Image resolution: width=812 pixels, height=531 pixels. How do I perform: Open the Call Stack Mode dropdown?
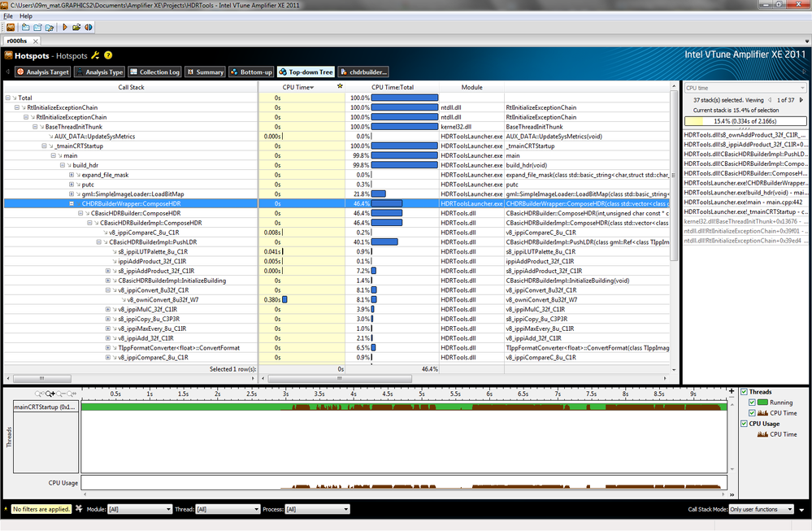[x=762, y=509]
